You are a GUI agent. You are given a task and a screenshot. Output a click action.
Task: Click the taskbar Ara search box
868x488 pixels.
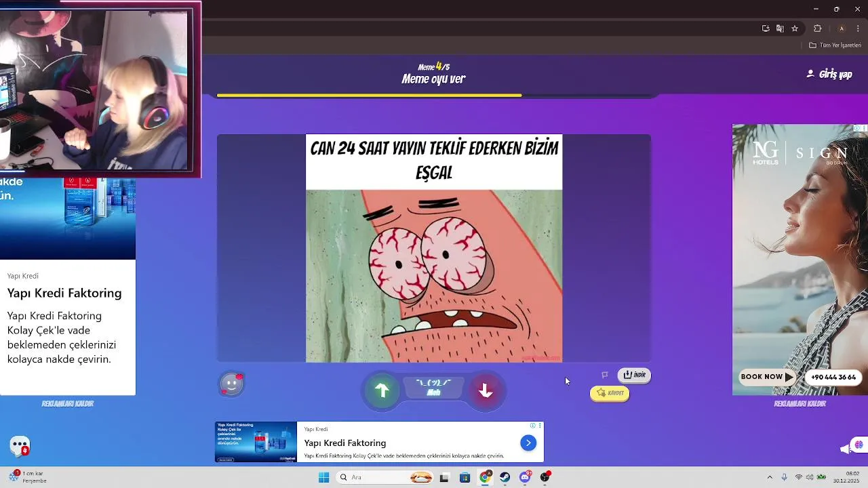(384, 477)
